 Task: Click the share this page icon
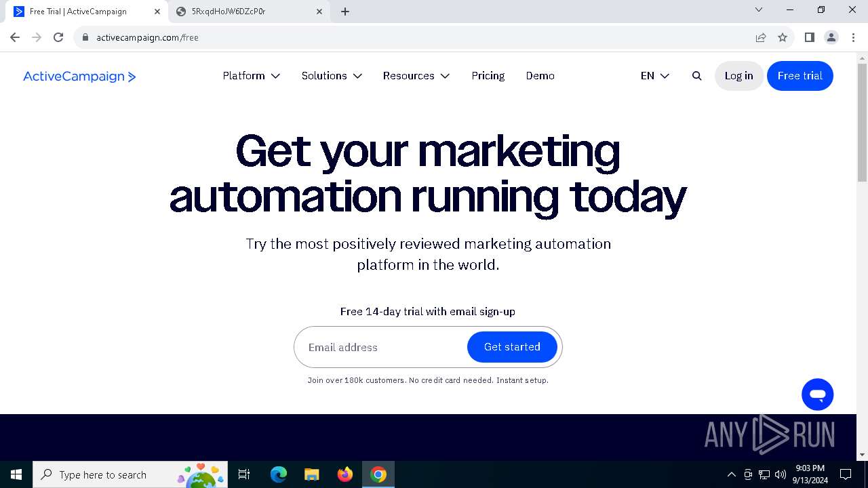pyautogui.click(x=761, y=37)
